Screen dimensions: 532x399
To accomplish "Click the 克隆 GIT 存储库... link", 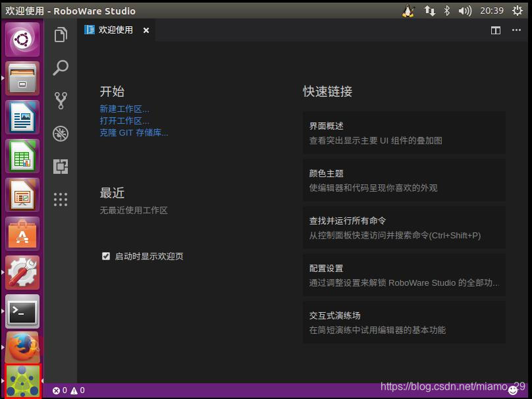I will [134, 132].
